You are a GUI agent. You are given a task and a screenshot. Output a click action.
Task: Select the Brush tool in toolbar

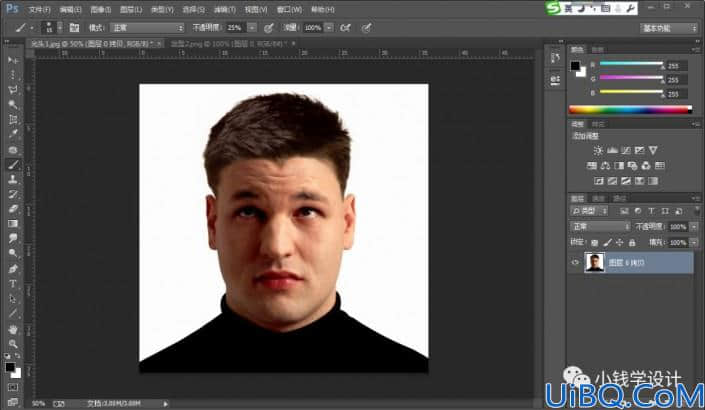click(x=13, y=165)
